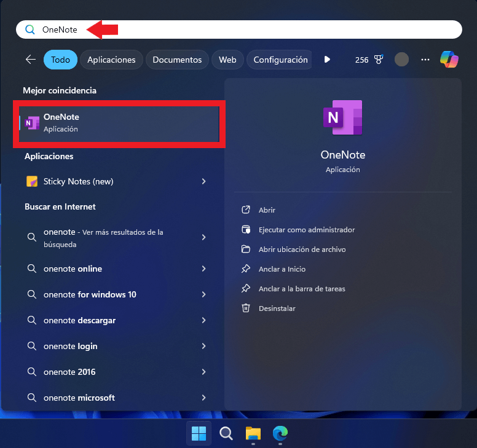The image size is (477, 448).
Task: Click the taskbar Search magnifier
Action: tap(226, 433)
